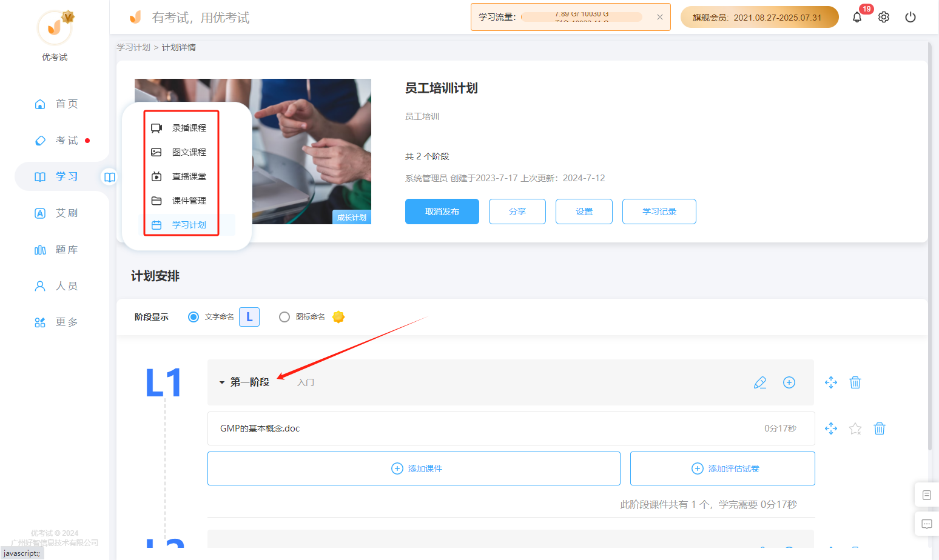Click the document floating icon at right
Screen dimensions: 939x560
click(x=927, y=495)
